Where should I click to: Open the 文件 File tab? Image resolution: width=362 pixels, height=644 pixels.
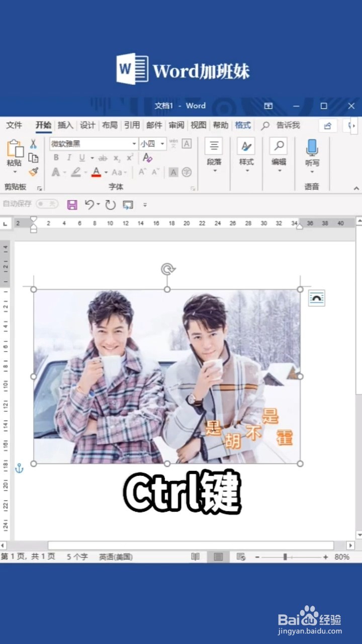point(14,125)
